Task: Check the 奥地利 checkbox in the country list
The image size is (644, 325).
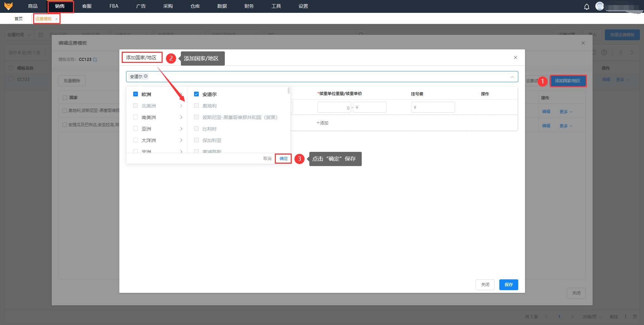Action: tap(196, 106)
